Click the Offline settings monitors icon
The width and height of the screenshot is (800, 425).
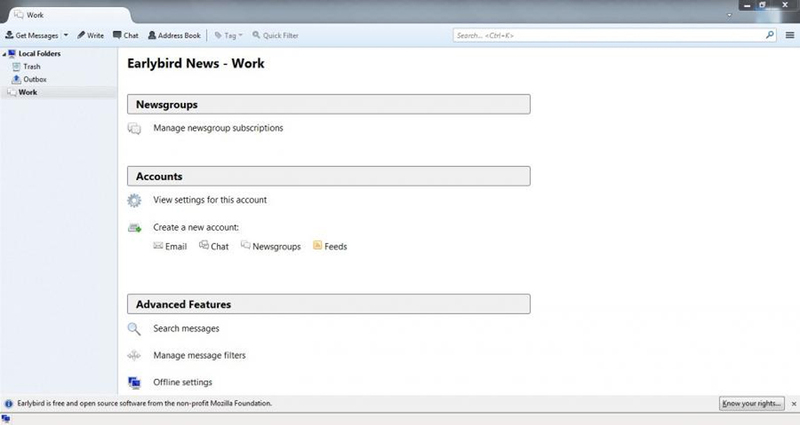(x=134, y=382)
